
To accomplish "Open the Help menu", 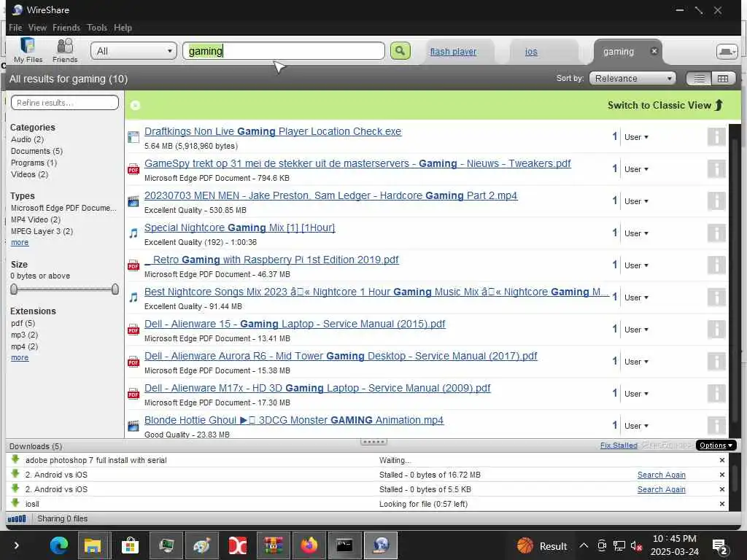I will (123, 28).
